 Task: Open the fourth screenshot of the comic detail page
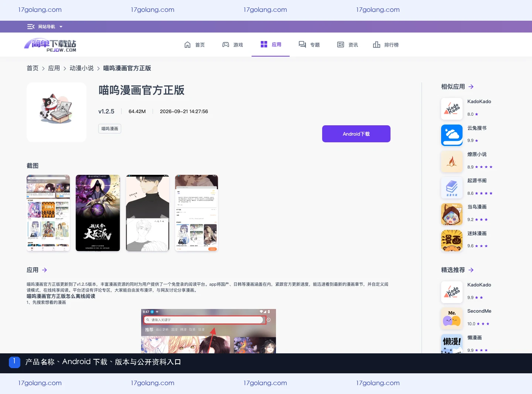(197, 213)
